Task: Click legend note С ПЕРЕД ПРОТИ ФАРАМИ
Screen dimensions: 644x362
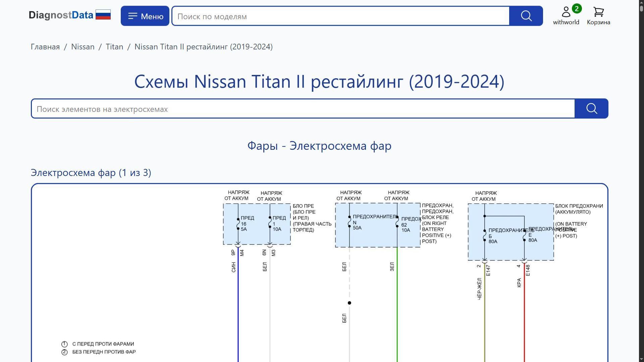Action: pos(103,344)
